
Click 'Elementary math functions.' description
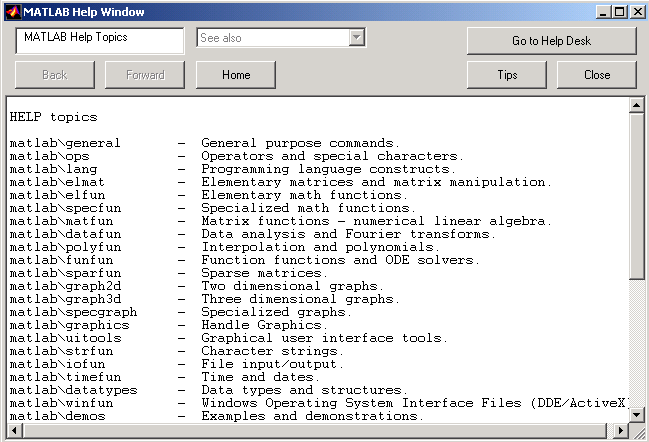(x=304, y=195)
